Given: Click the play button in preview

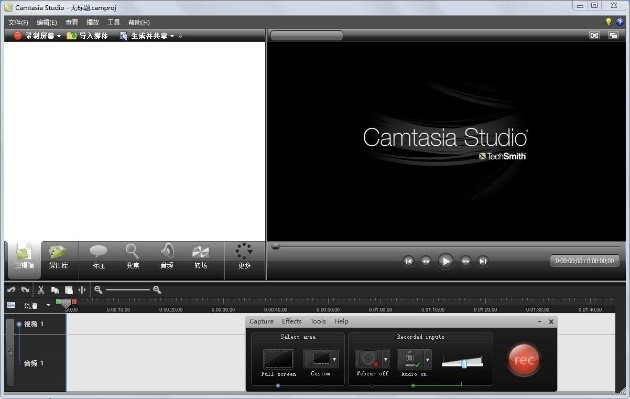Looking at the screenshot, I should pyautogui.click(x=445, y=261).
